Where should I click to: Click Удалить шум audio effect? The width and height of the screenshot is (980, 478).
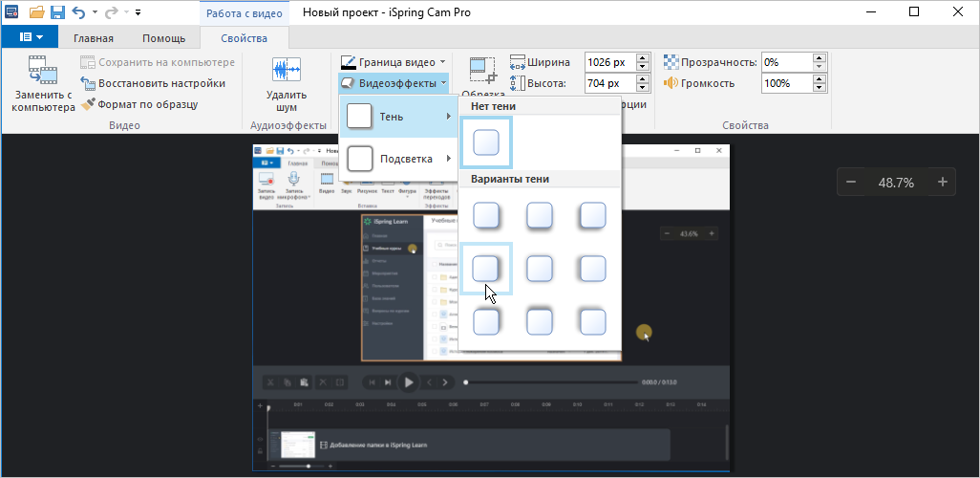click(x=287, y=84)
